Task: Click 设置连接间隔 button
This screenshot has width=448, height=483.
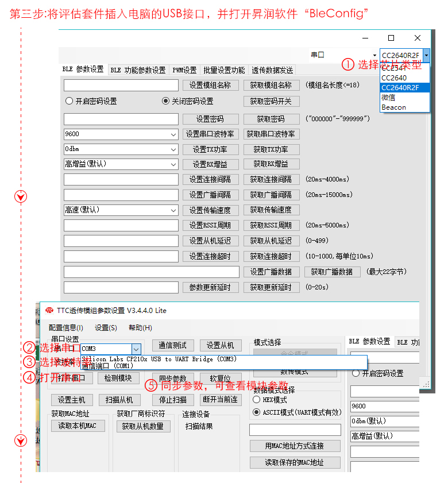Action: click(x=210, y=180)
